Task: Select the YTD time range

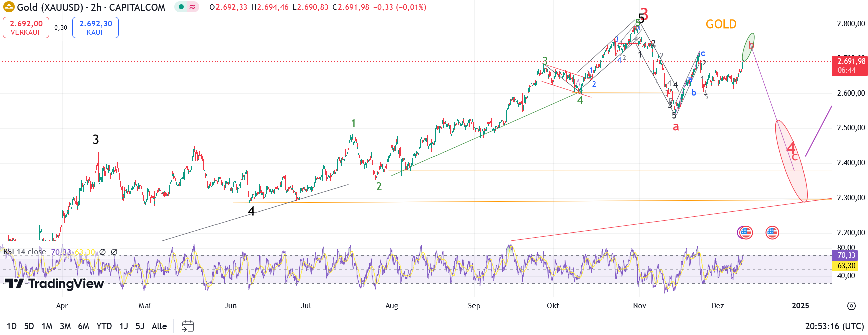Action: click(x=104, y=326)
